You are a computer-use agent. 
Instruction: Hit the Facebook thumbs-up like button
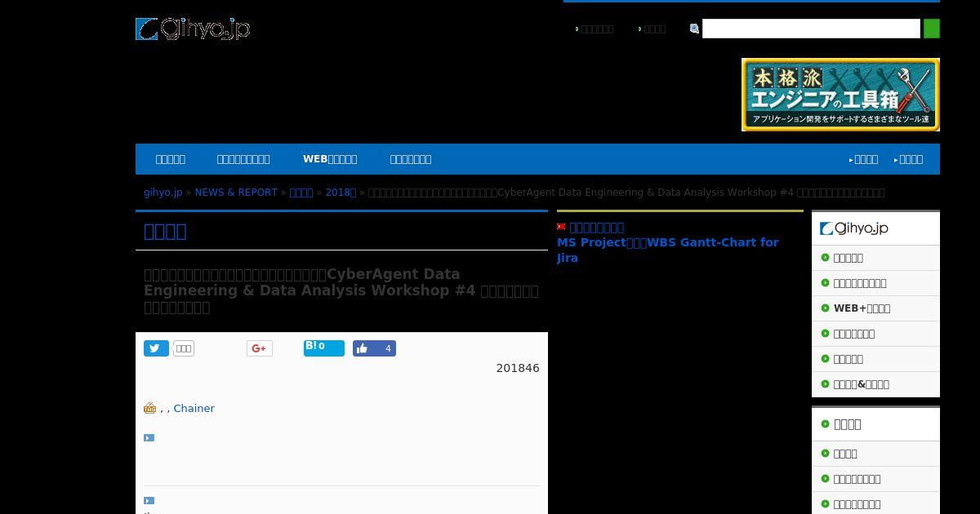tap(374, 348)
